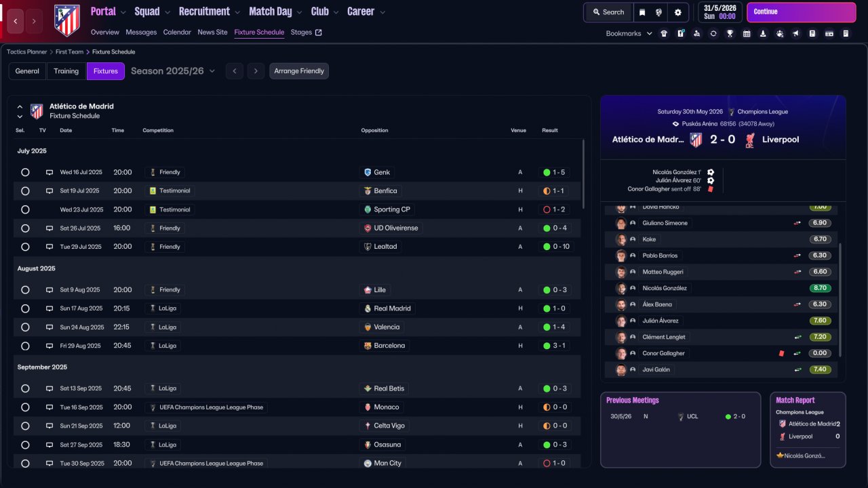868x488 pixels.
Task: Click the Search button
Action: pos(608,12)
